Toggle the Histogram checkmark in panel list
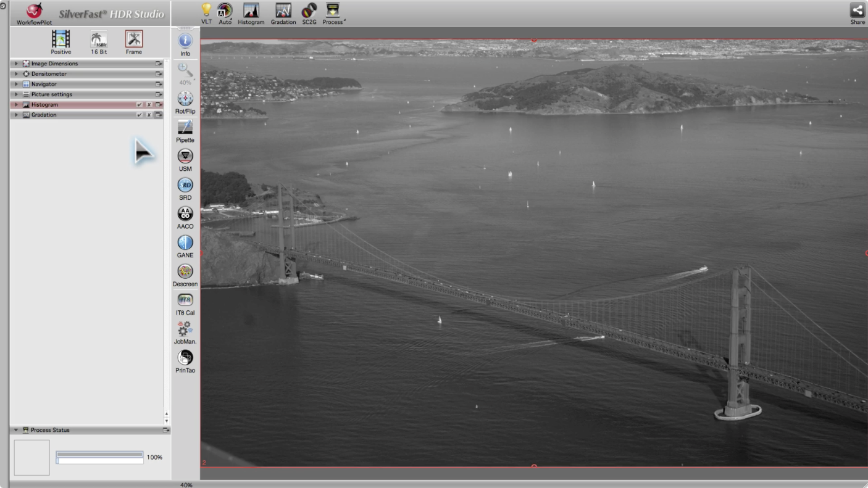The width and height of the screenshot is (868, 488). tap(140, 105)
